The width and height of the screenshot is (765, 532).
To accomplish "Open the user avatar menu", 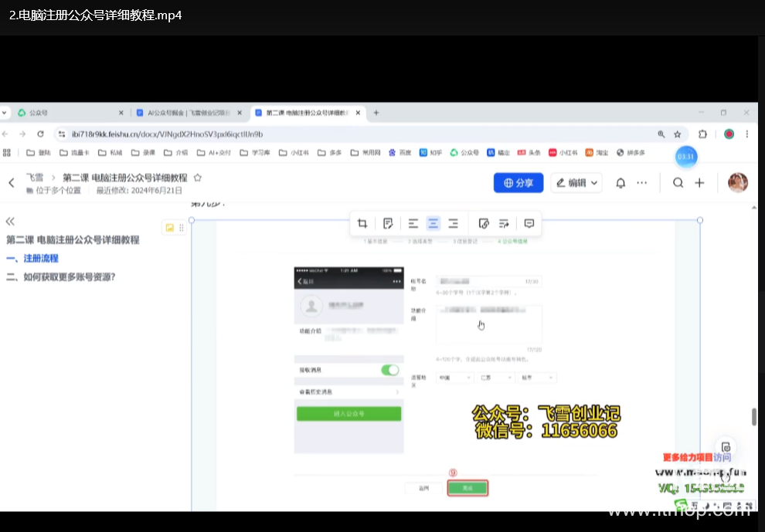I will coord(738,183).
